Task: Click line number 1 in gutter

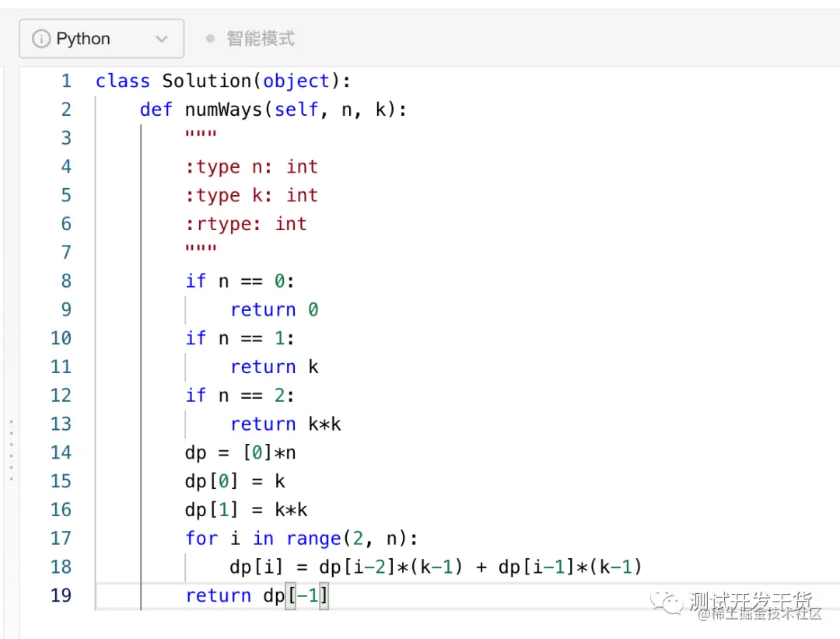Action: (x=66, y=81)
